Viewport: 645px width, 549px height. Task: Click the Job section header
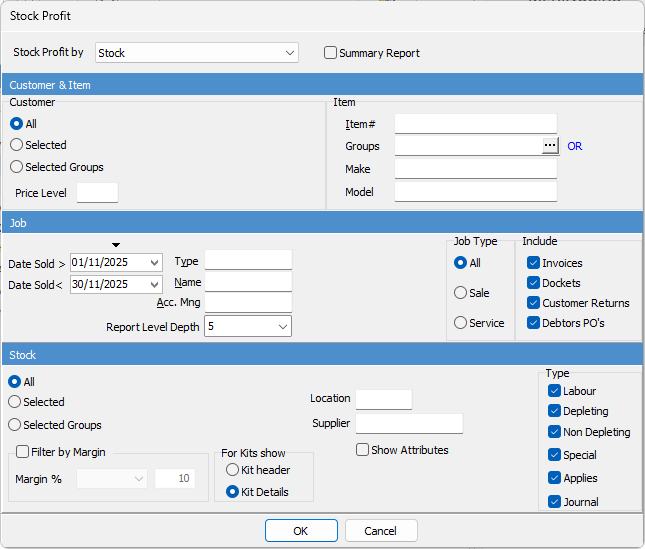(322, 223)
